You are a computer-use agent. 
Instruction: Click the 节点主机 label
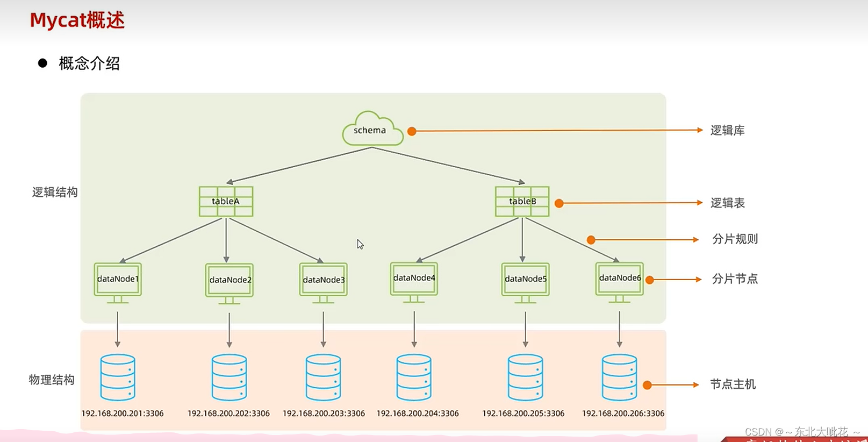pyautogui.click(x=733, y=384)
